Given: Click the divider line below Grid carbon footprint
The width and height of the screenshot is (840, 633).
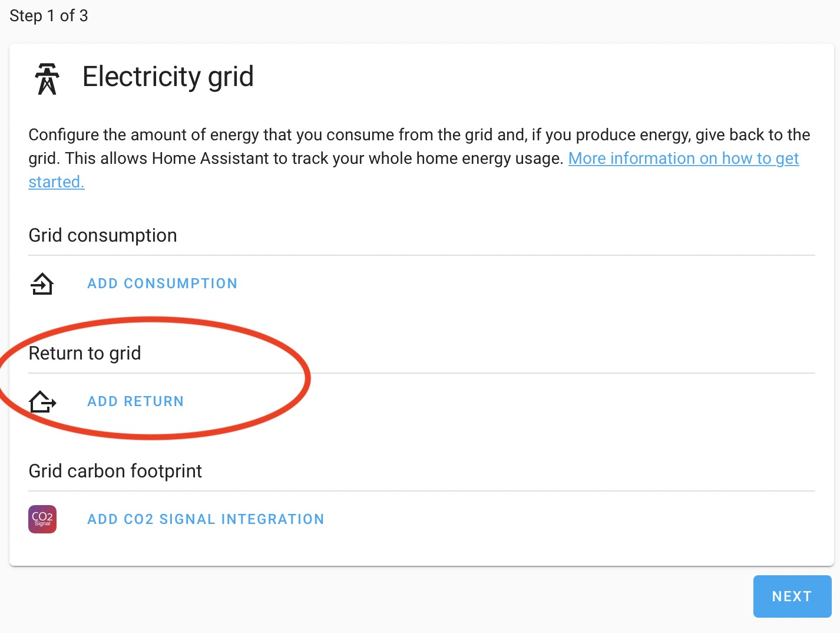Looking at the screenshot, I should pos(422,491).
